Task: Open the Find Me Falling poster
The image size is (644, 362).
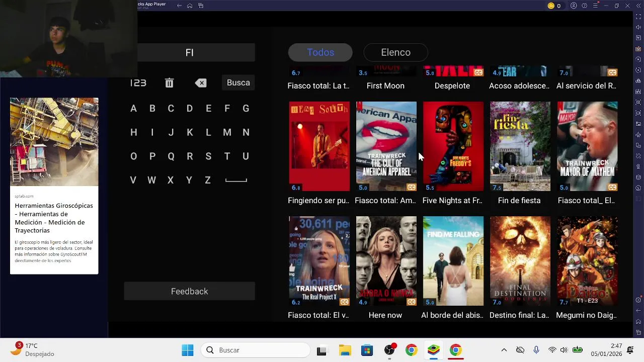Action: (453, 261)
